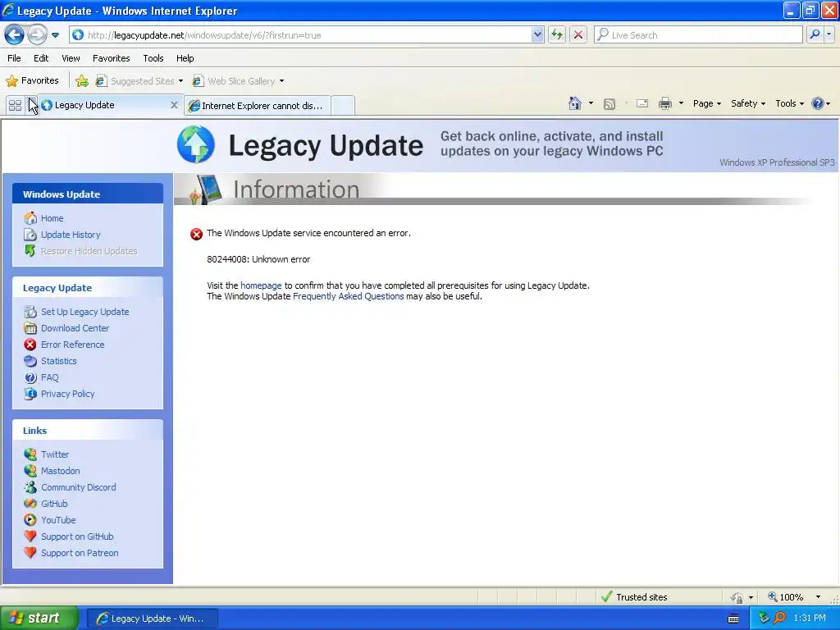Open the View menu
This screenshot has width=840, height=630.
(x=71, y=58)
